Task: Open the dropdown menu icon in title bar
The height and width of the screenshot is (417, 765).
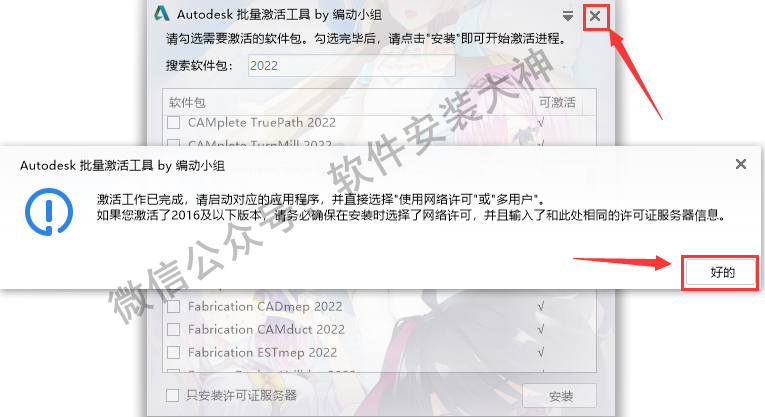Action: click(568, 16)
